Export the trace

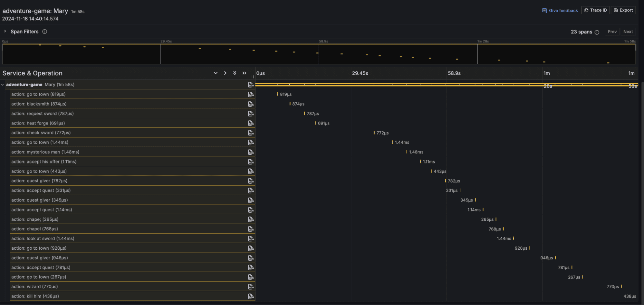click(x=623, y=10)
